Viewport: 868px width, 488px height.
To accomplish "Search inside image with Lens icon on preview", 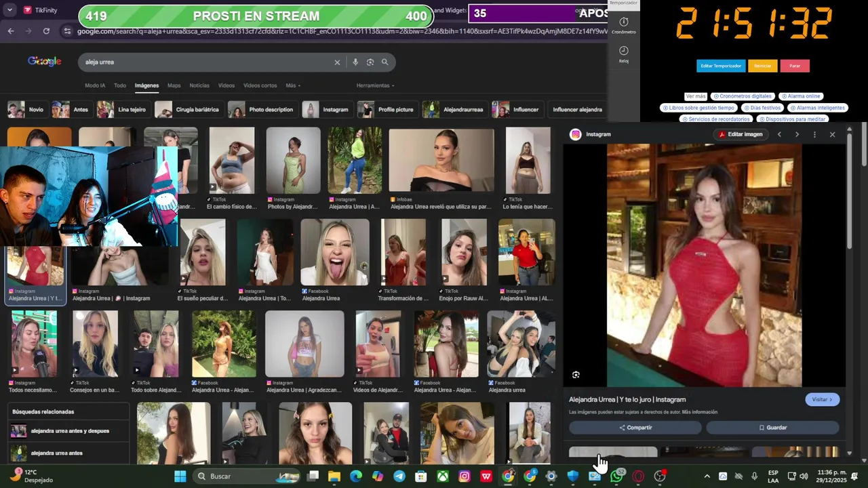I will click(576, 375).
